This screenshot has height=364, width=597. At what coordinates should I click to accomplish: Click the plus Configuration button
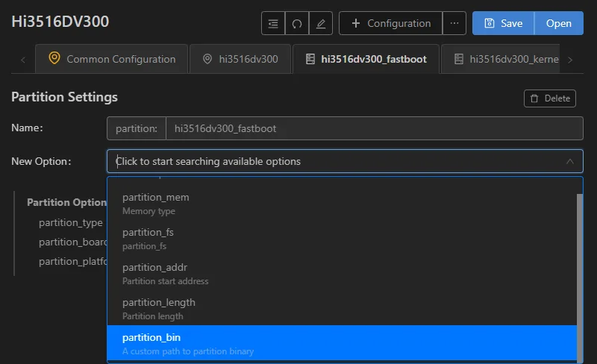click(x=390, y=24)
